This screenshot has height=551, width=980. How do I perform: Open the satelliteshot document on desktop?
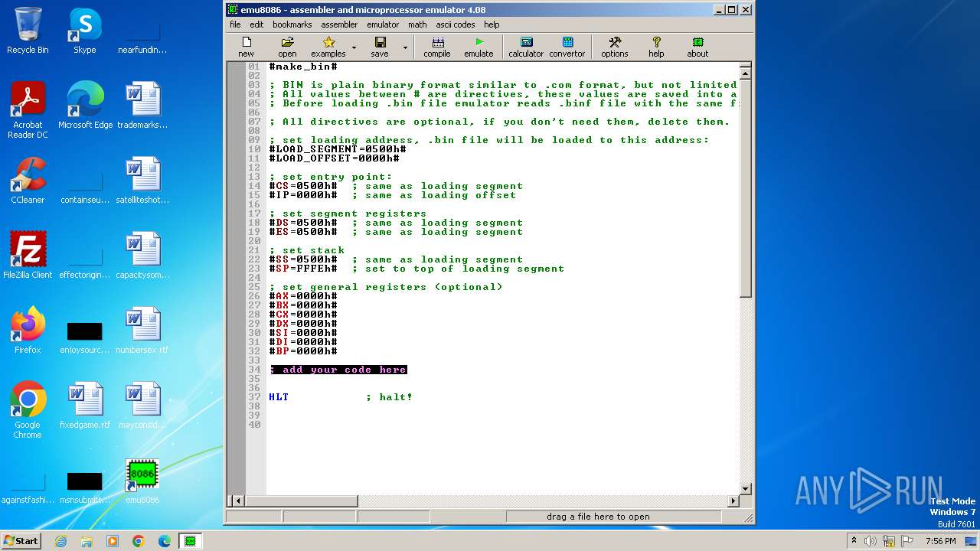pyautogui.click(x=142, y=181)
